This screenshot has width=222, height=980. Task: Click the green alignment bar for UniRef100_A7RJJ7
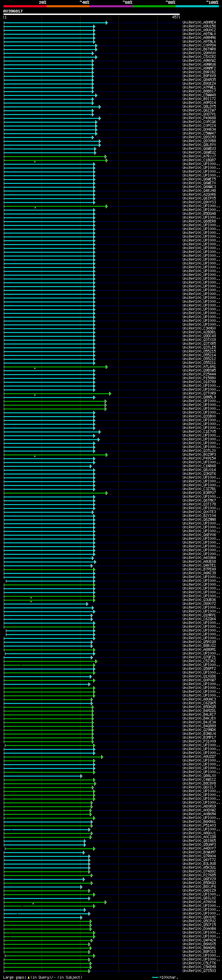click(x=55, y=156)
